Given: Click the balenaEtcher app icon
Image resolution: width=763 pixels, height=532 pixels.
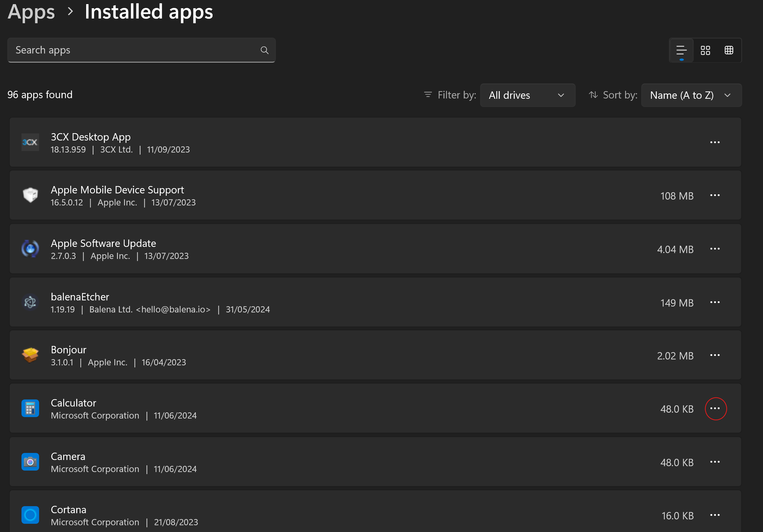Looking at the screenshot, I should point(30,302).
